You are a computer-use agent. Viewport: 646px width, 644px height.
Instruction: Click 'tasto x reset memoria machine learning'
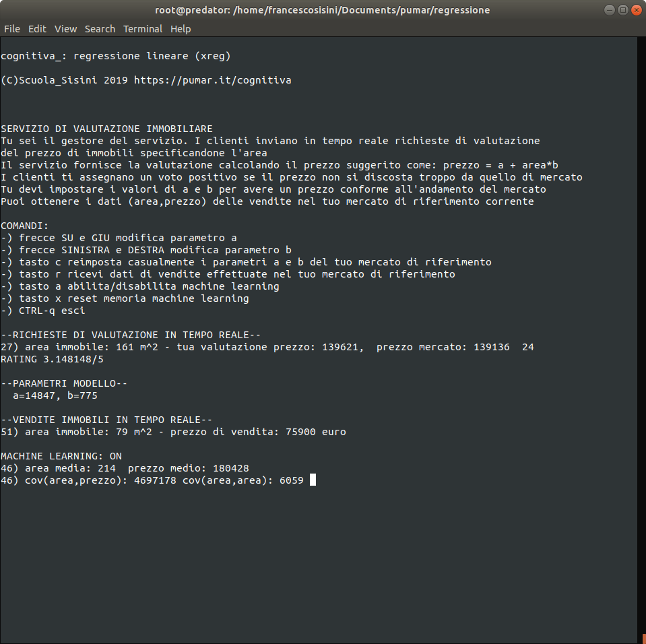[x=125, y=298]
